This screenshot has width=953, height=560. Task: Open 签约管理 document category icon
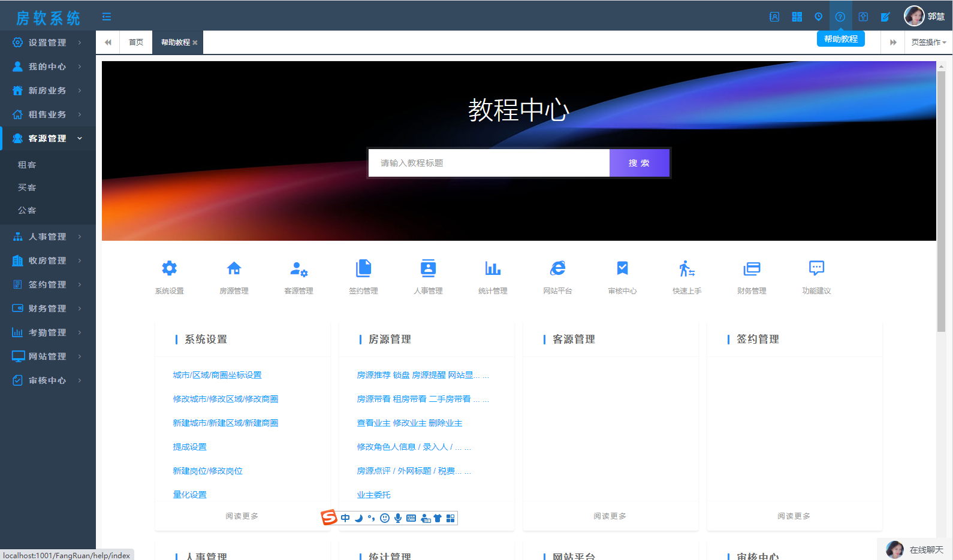364,268
